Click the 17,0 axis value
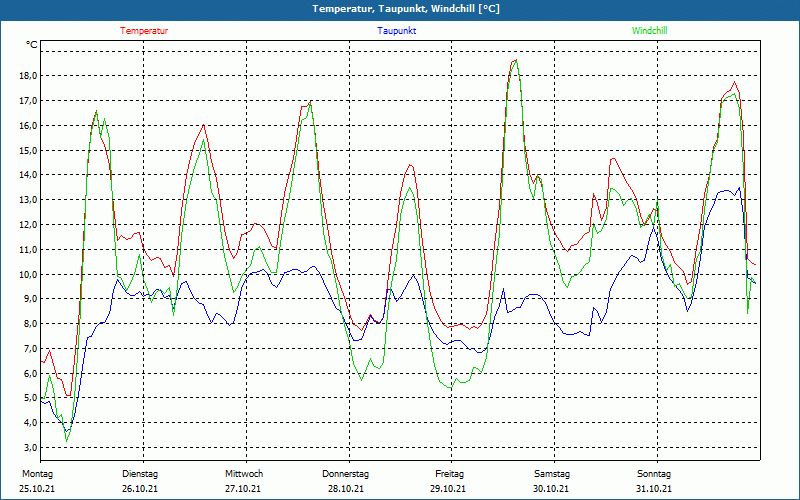Viewport: 800px width, 500px height. click(x=29, y=101)
